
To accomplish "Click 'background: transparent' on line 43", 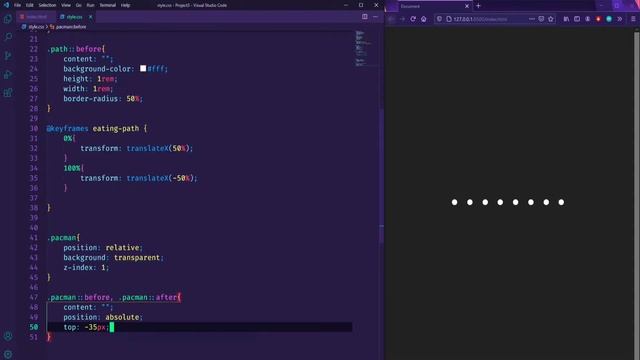I will 111,258.
